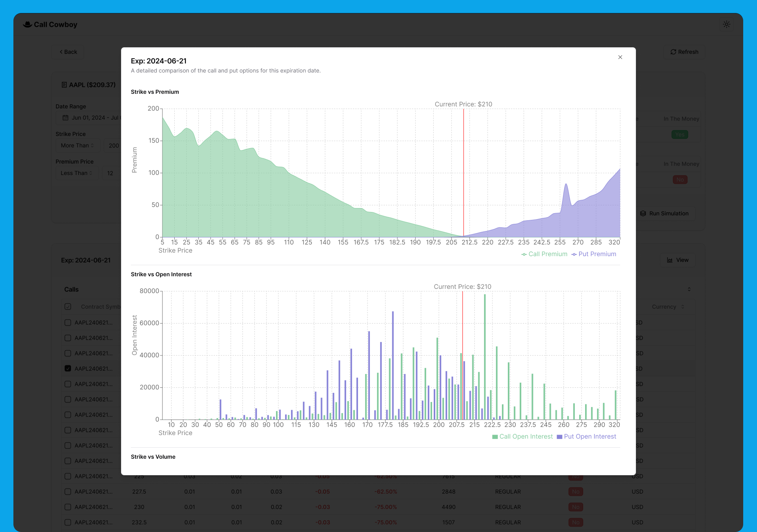Image resolution: width=757 pixels, height=532 pixels.
Task: Toggle Put Open Interest legend
Action: click(x=586, y=437)
